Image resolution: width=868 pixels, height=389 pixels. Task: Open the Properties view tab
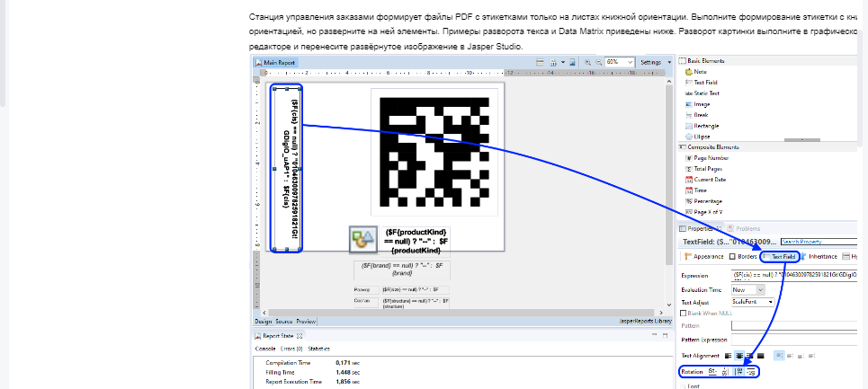click(x=701, y=228)
